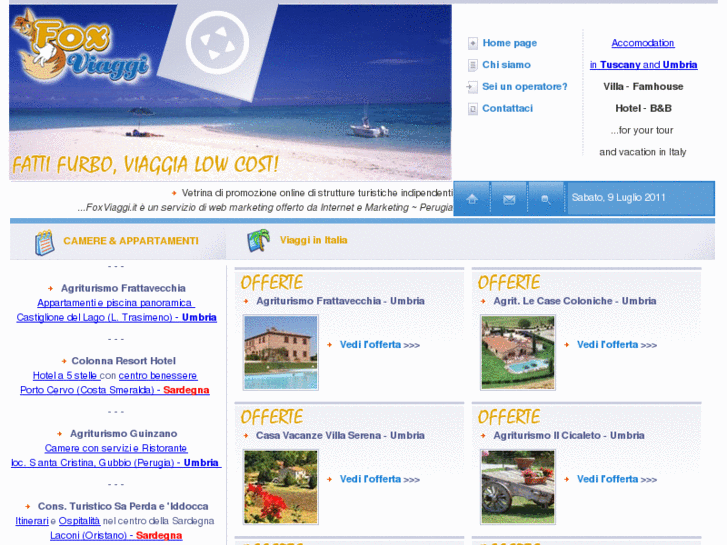Open Porto Cervo (Costa Smeralda) Sardegna link
Viewport: 727px width, 545px height.
pyautogui.click(x=115, y=390)
